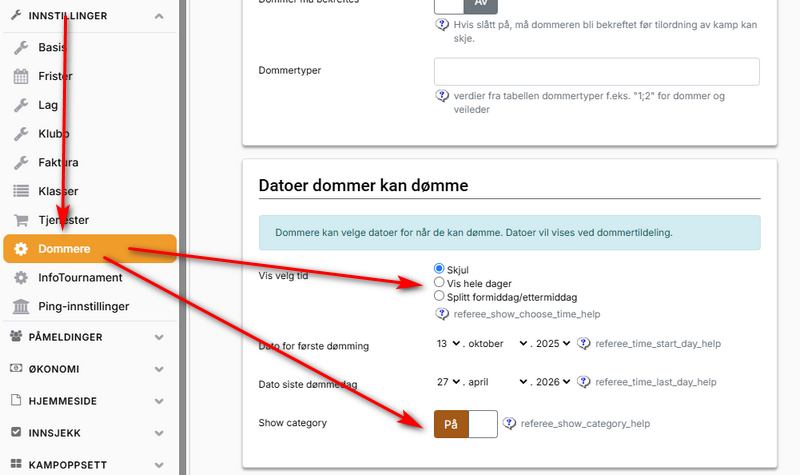Expand the Økonomi section chevron
Image resolution: width=800 pixels, height=475 pixels.
[159, 369]
